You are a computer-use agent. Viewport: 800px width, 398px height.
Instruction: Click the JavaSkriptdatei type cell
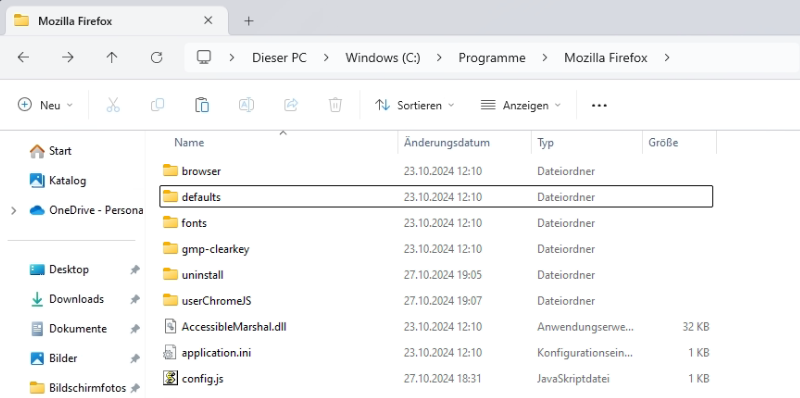point(573,379)
